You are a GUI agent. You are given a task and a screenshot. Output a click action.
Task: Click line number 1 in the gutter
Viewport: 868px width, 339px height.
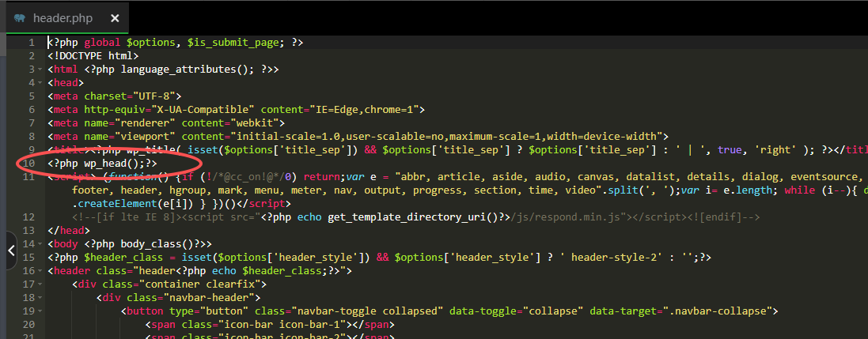click(32, 43)
